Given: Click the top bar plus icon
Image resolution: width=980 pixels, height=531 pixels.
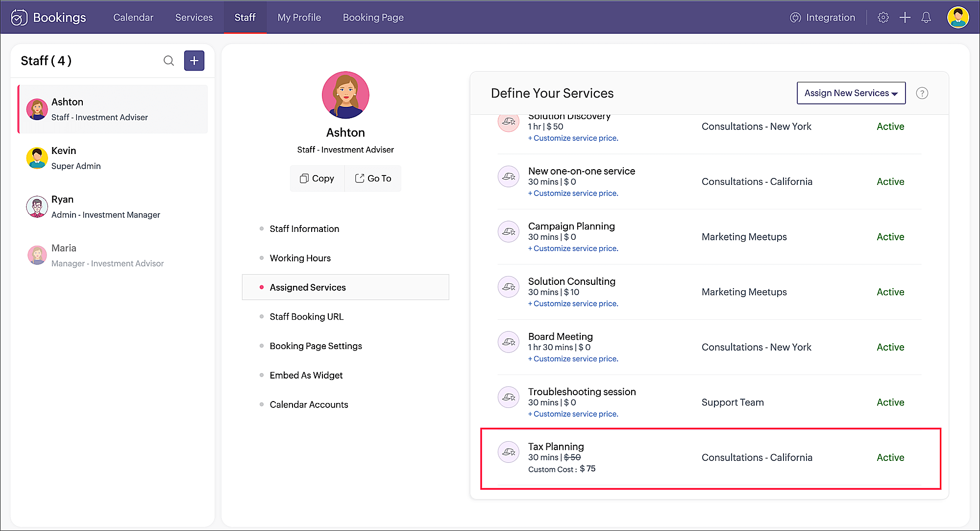Looking at the screenshot, I should [x=905, y=18].
